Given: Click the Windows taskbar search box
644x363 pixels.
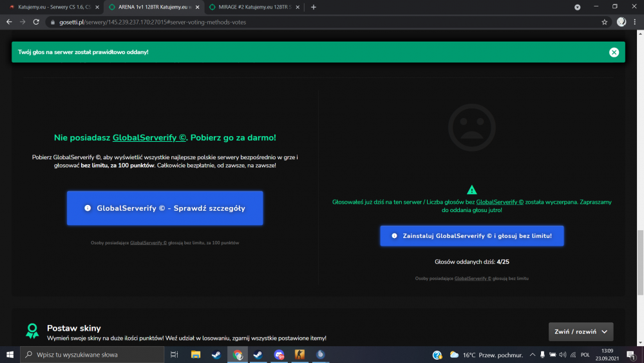Looking at the screenshot, I should pyautogui.click(x=92, y=355).
